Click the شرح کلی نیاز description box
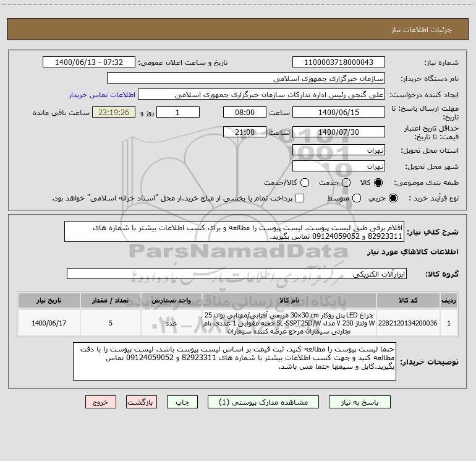This screenshot has width=476, height=461. coord(234,231)
